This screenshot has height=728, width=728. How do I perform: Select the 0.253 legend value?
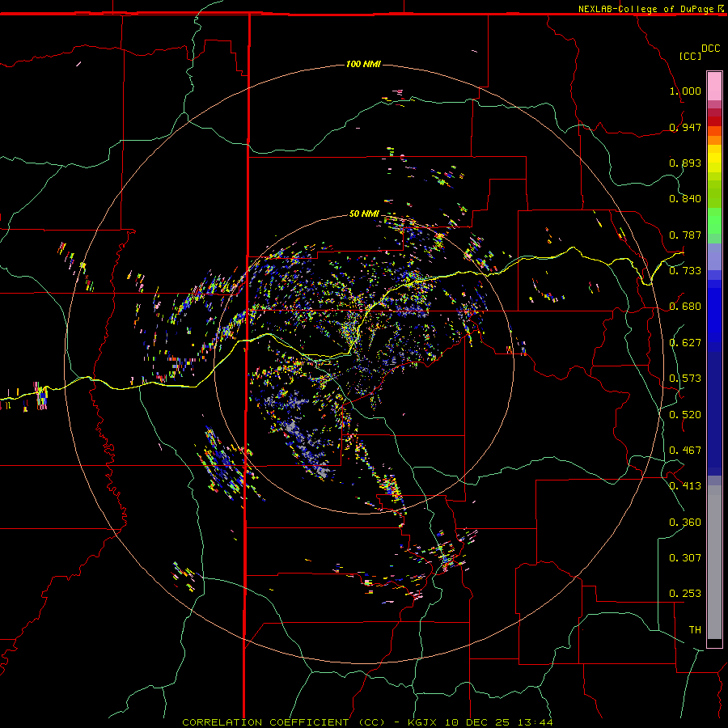(x=685, y=594)
